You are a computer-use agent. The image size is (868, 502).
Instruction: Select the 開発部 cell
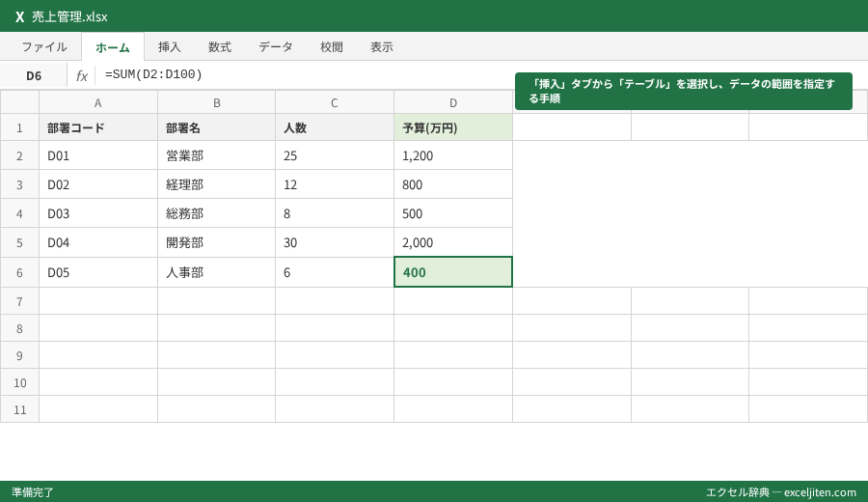[216, 242]
